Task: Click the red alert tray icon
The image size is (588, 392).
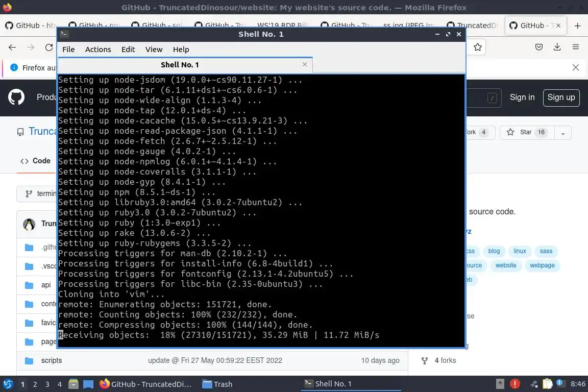Action: click(x=514, y=384)
